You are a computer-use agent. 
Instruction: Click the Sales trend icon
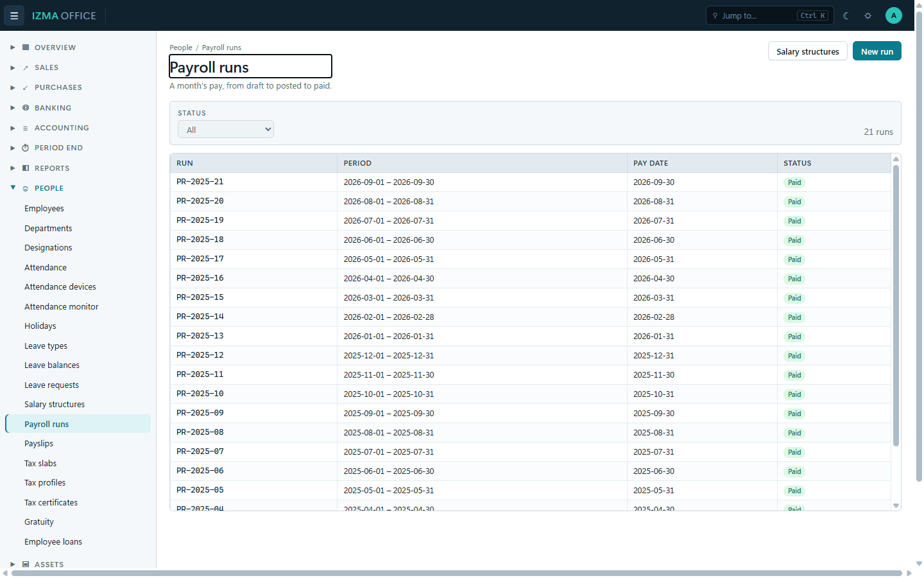[26, 67]
